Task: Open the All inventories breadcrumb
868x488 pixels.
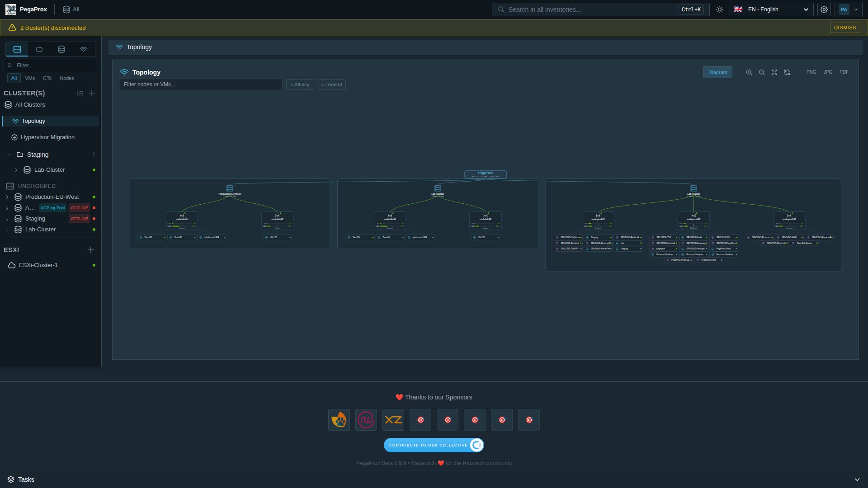Action: [71, 9]
